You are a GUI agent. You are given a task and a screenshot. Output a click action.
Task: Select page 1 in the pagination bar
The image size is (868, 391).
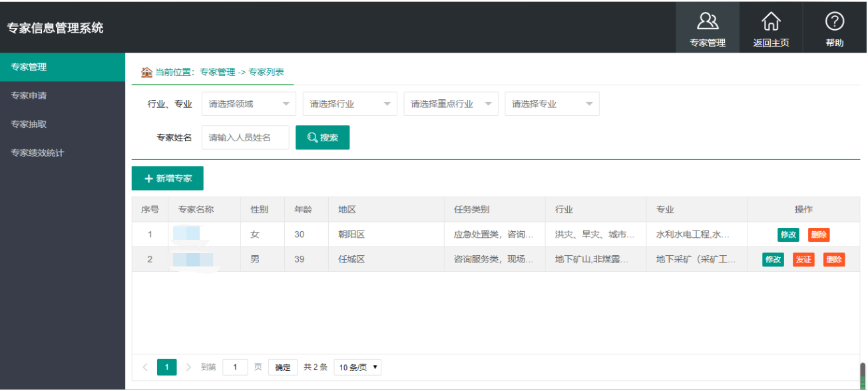(166, 367)
